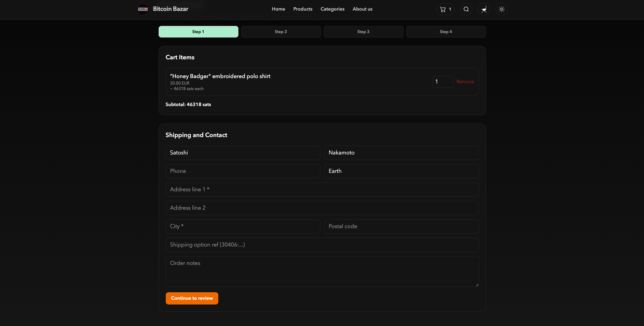Screen dimensions: 644x326
Task: Click the quantity field of polo shirt
Action: [443, 82]
